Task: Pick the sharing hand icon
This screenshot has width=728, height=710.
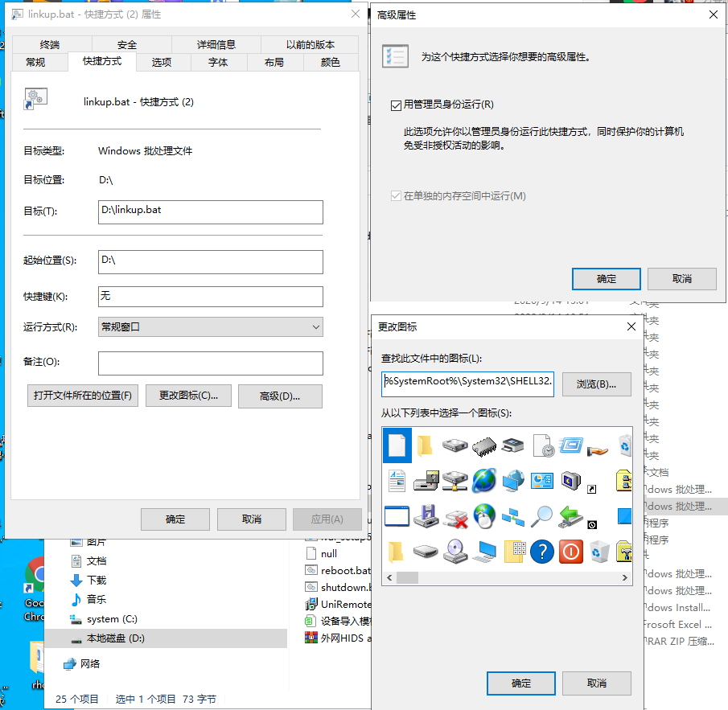Action: click(598, 450)
